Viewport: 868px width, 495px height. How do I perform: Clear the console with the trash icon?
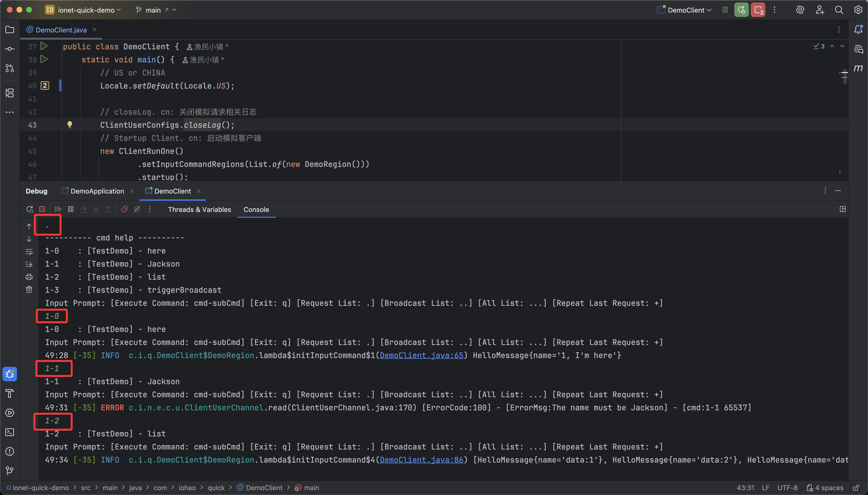(29, 289)
